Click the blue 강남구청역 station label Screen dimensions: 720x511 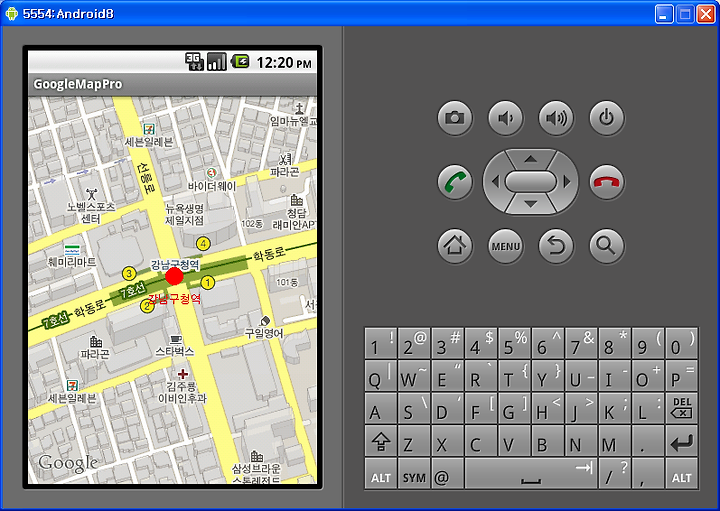coord(175,264)
